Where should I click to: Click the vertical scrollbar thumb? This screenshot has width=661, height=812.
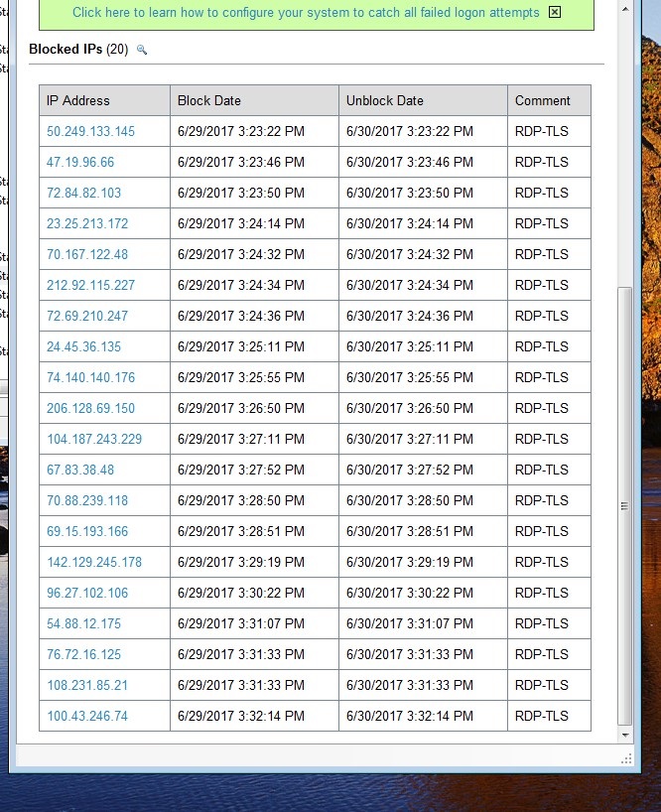click(625, 506)
